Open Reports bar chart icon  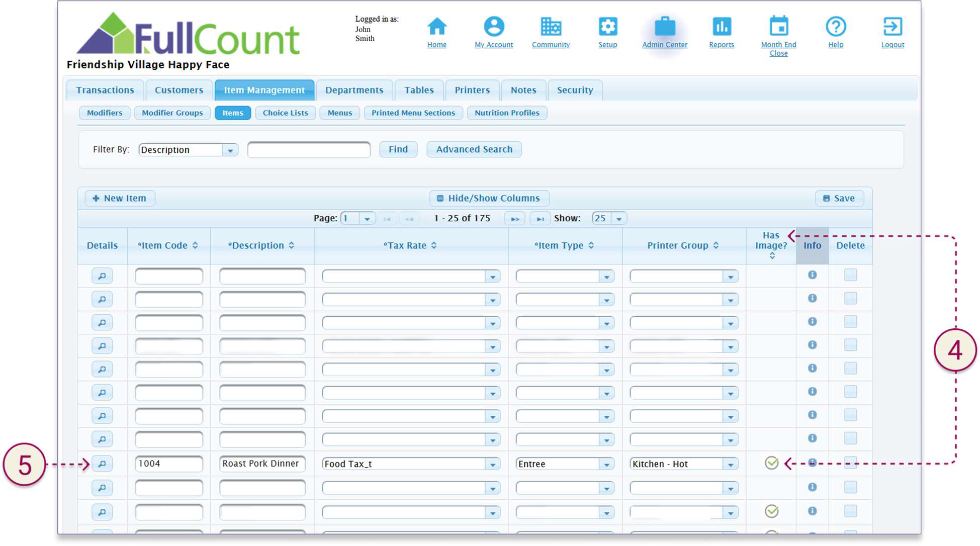point(721,27)
